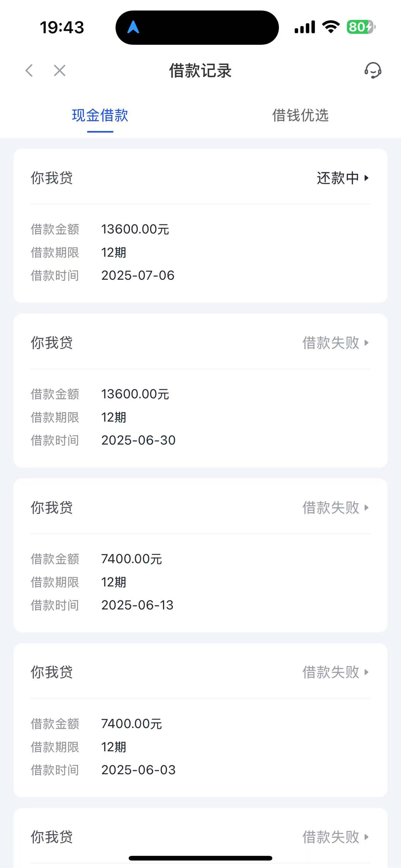Expand 借款失败 for the 2025-06-13 loan
This screenshot has height=868, width=401.
(x=336, y=508)
